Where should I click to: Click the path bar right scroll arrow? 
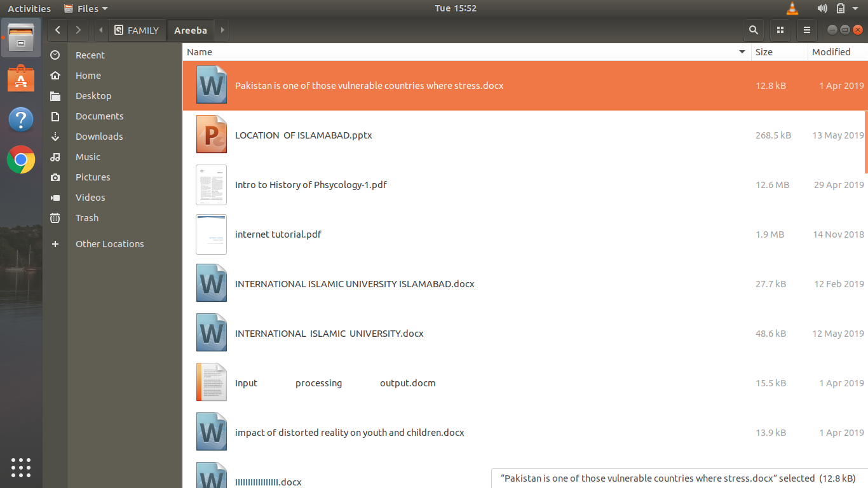(222, 30)
